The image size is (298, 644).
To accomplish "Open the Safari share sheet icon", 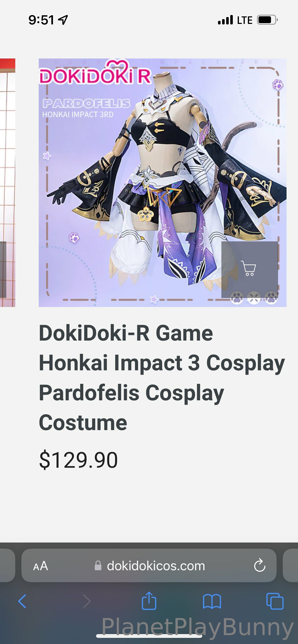I will click(x=149, y=601).
